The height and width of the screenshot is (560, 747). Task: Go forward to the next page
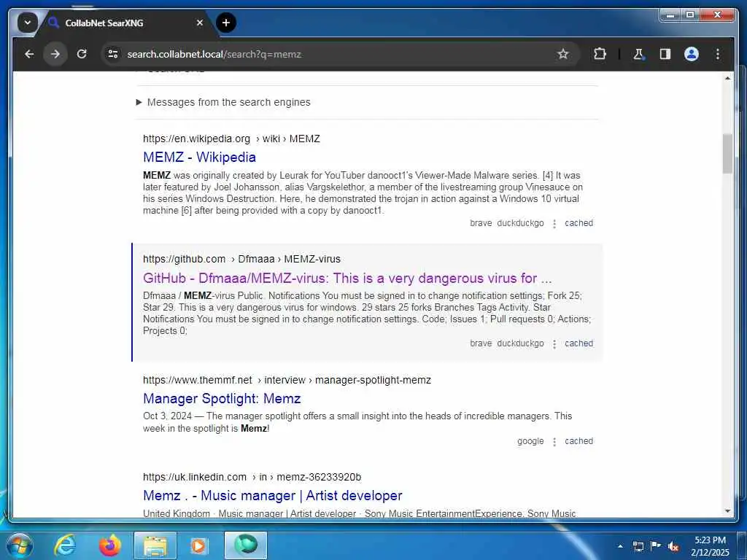click(55, 54)
